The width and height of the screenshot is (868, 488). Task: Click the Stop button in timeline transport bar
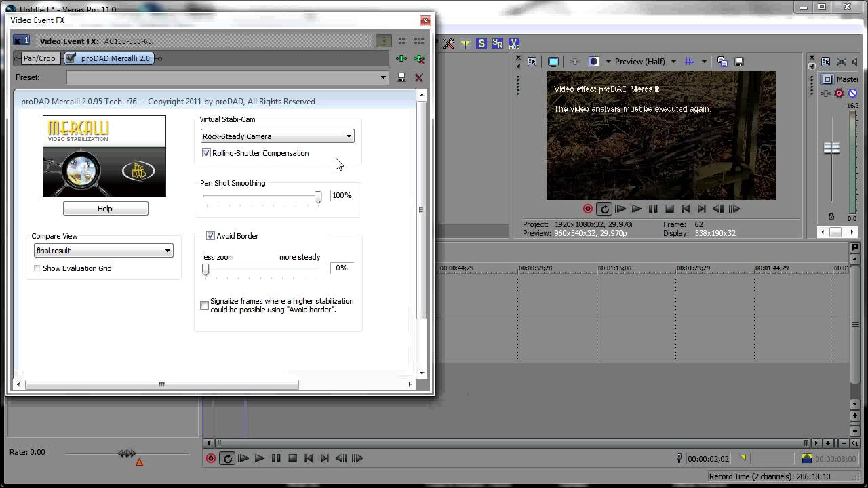(292, 458)
